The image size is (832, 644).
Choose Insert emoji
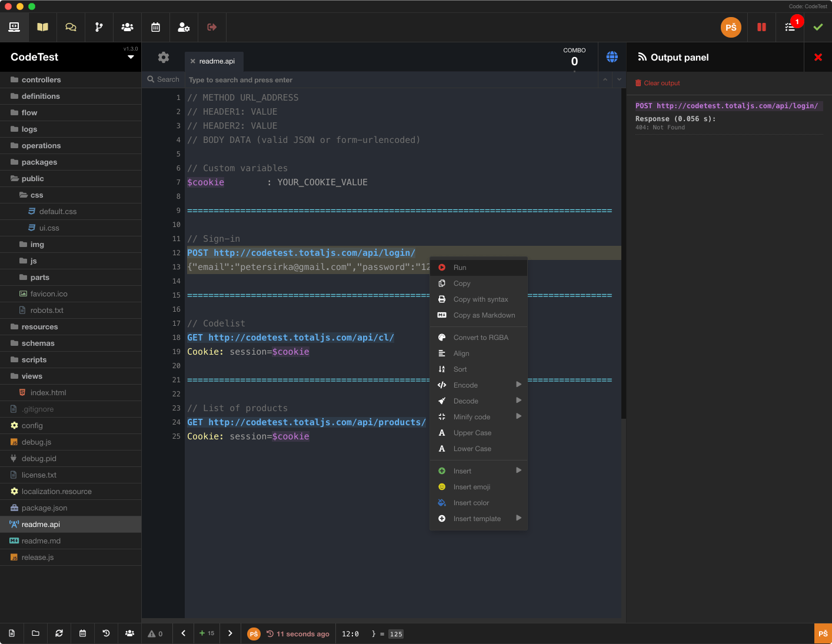coord(478,486)
